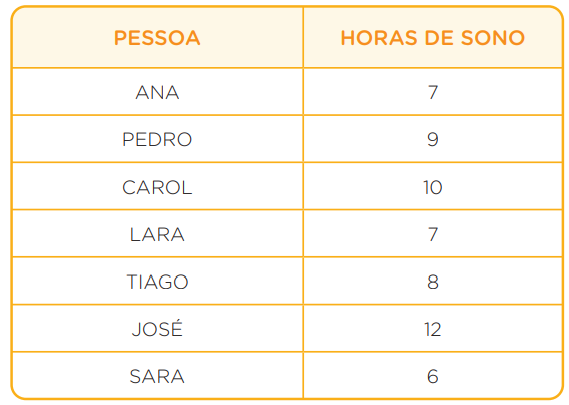Click Tiago's sleep hours value 8

[433, 282]
